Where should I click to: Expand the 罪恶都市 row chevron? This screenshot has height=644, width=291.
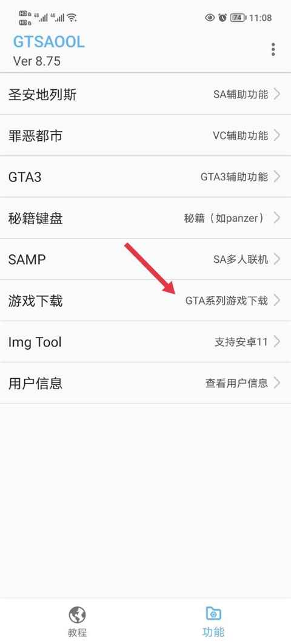click(x=277, y=135)
